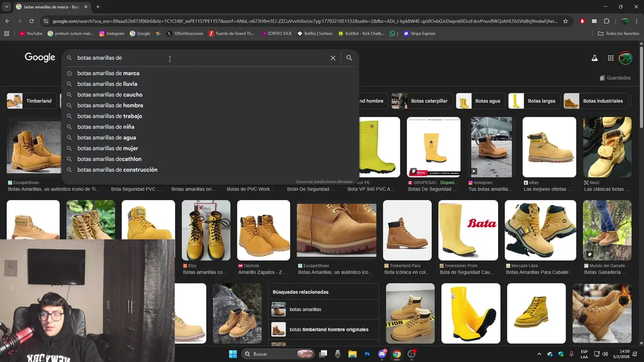
Task: Select suggestion botas amarillas de niña
Action: [x=210, y=127]
